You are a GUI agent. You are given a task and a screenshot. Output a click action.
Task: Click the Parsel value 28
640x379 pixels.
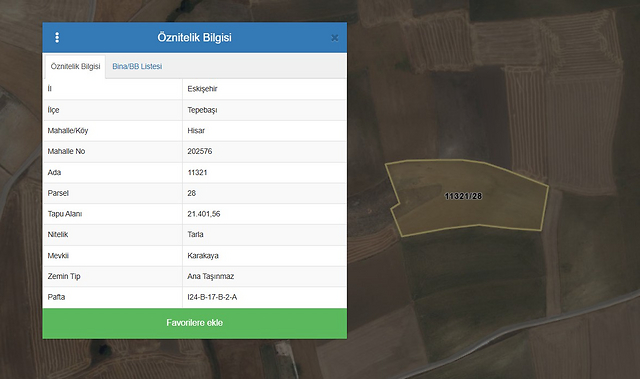[191, 193]
